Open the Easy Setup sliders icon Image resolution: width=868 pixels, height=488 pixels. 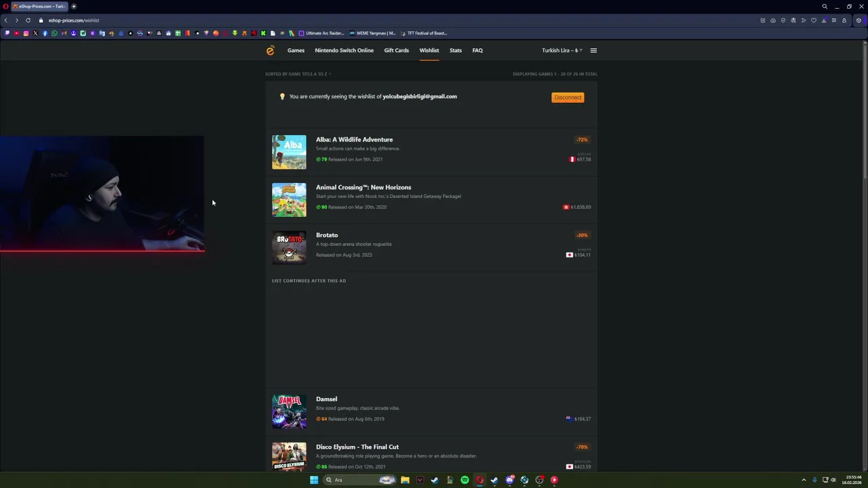point(834,20)
